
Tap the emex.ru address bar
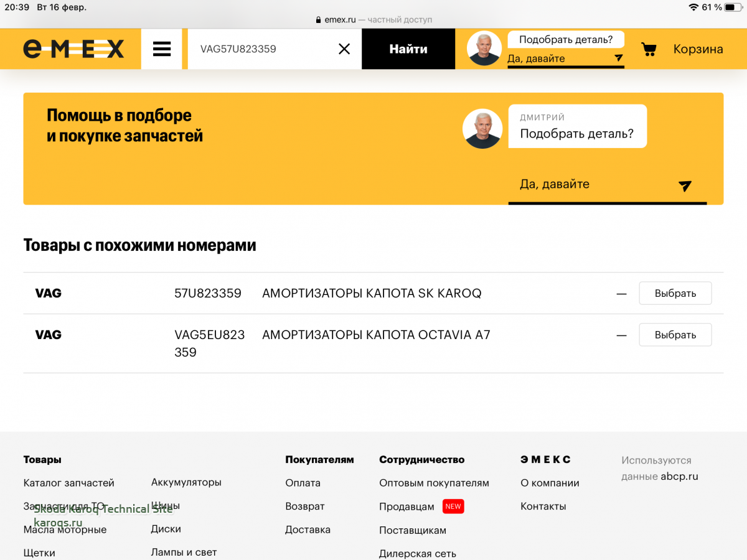374,19
